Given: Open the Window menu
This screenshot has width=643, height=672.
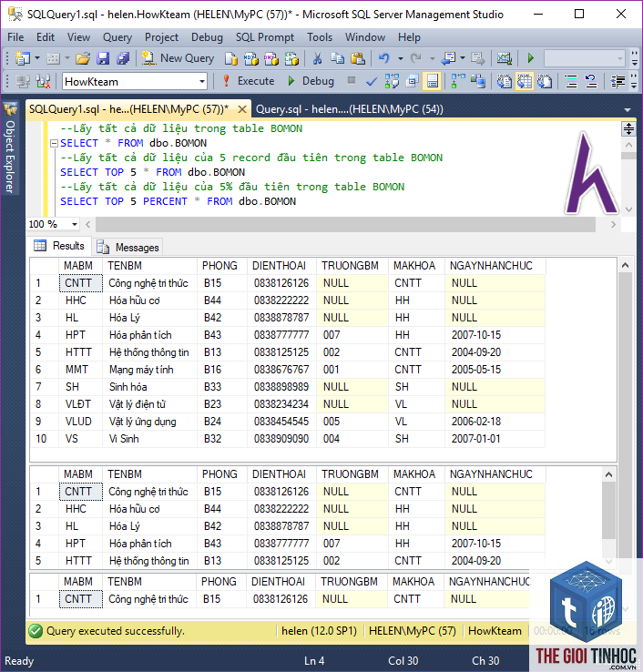Looking at the screenshot, I should point(365,37).
